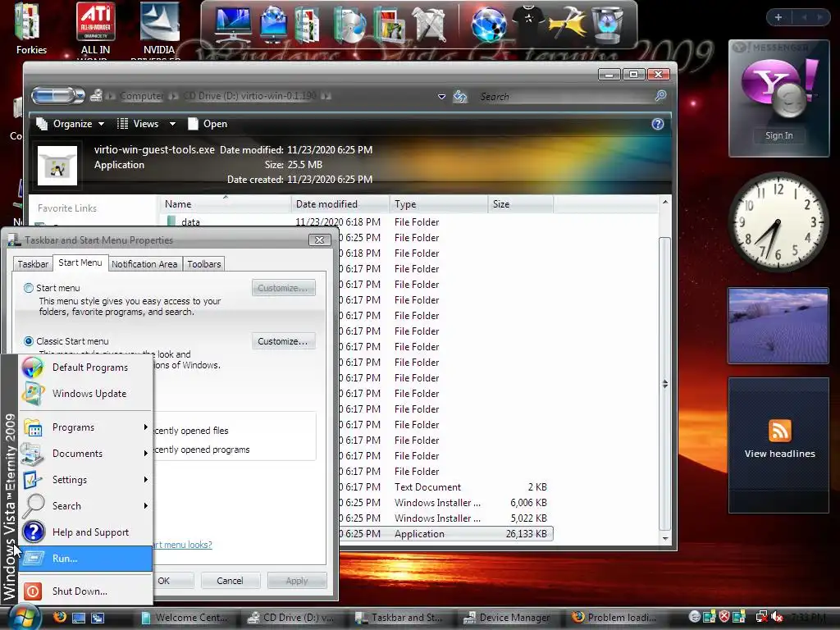Expand the Programs submenu
840x630 pixels.
85,427
